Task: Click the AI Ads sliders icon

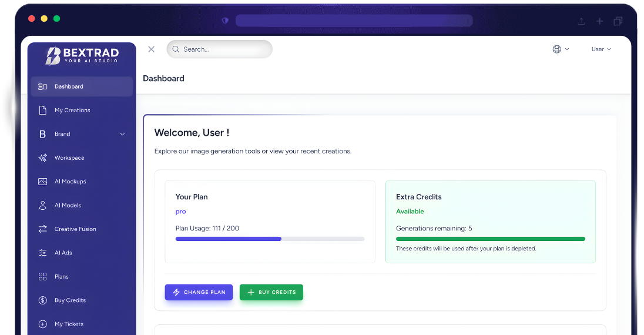Action: pos(42,253)
